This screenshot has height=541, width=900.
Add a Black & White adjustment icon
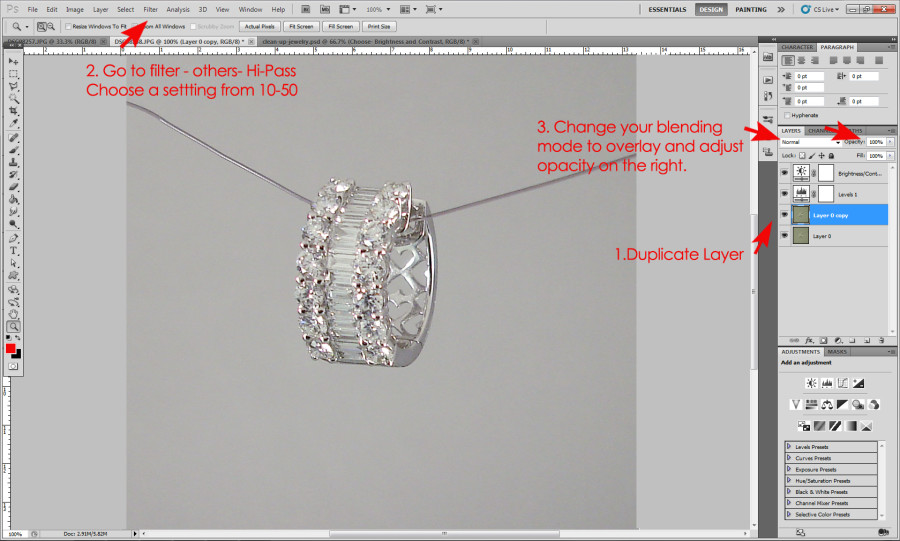pos(842,404)
